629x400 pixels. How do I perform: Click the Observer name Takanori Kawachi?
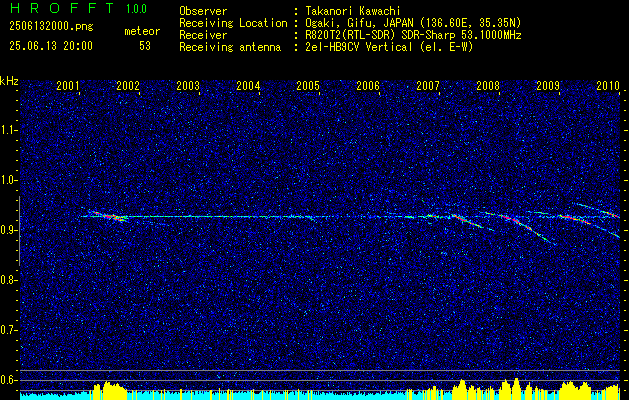pyautogui.click(x=351, y=11)
